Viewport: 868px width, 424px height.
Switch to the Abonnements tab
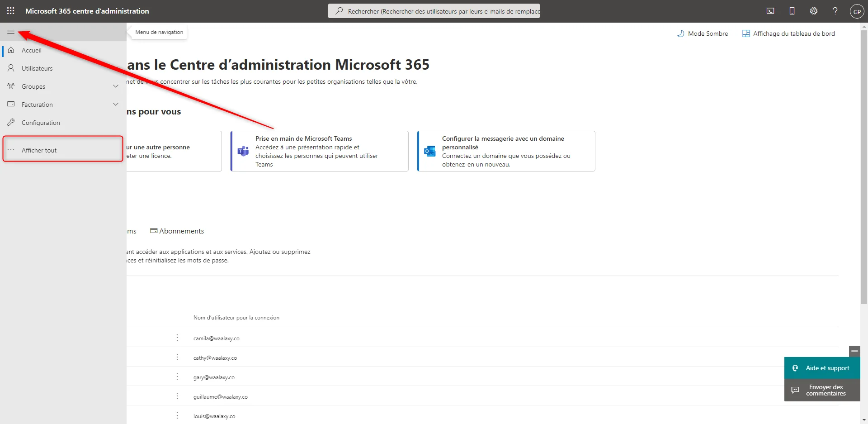[177, 231]
